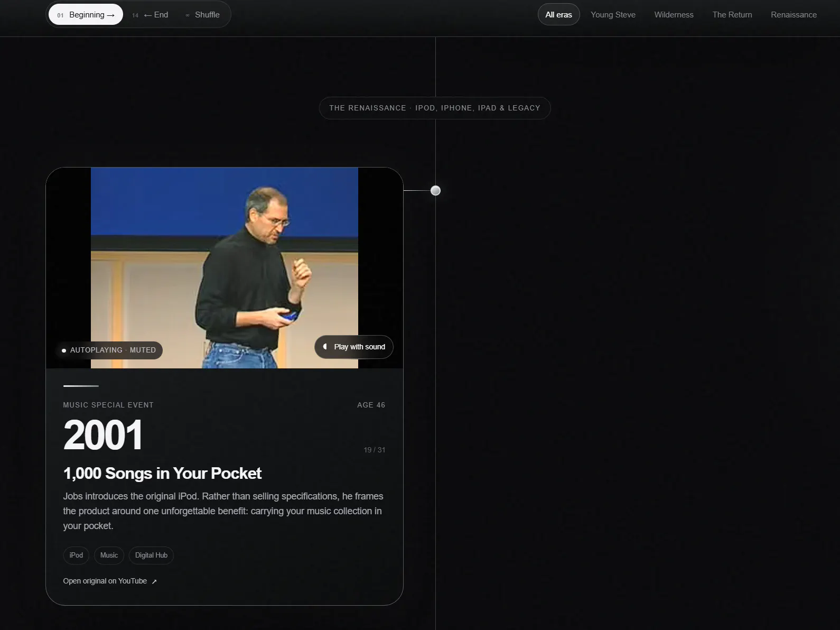Click the progress bar line above Music Special Event

coord(81,386)
